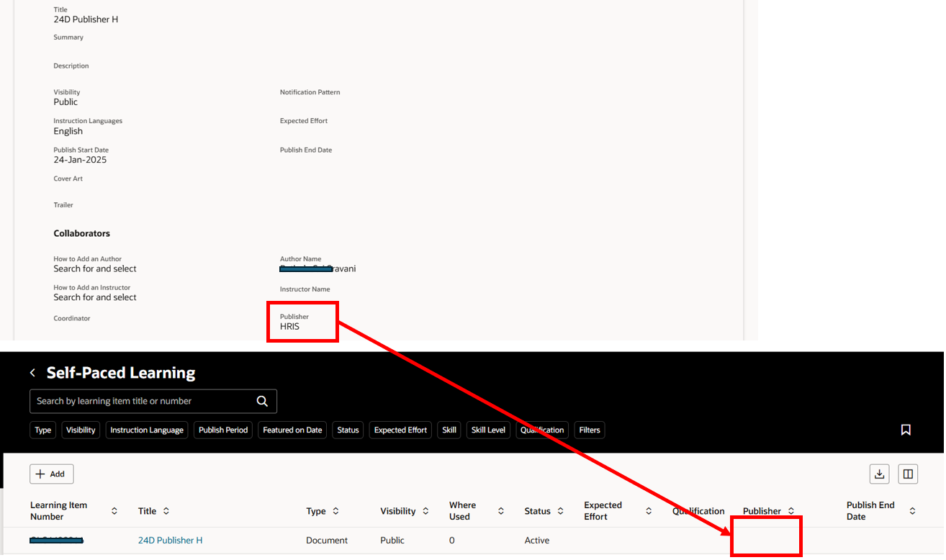Go back using the Self-Paced Learning back chevron

click(32, 373)
